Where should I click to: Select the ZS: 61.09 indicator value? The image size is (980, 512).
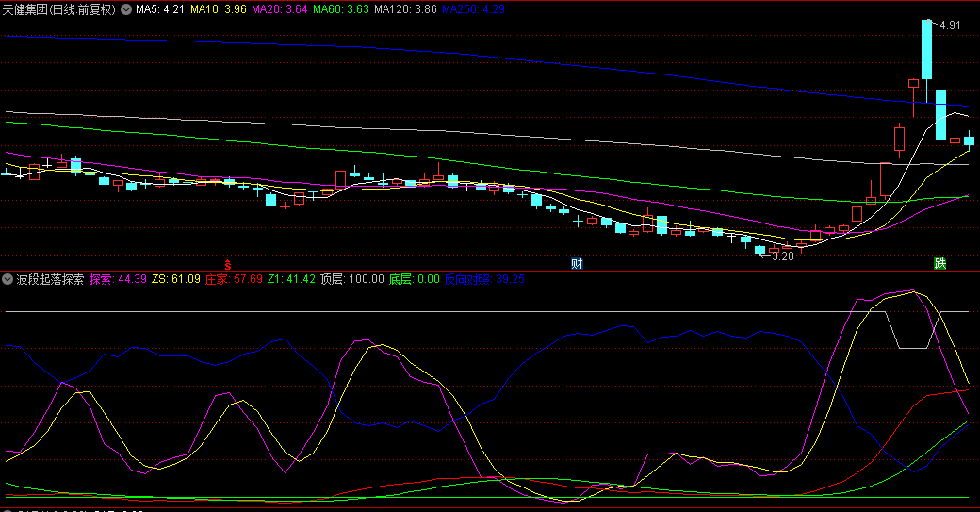click(x=176, y=279)
